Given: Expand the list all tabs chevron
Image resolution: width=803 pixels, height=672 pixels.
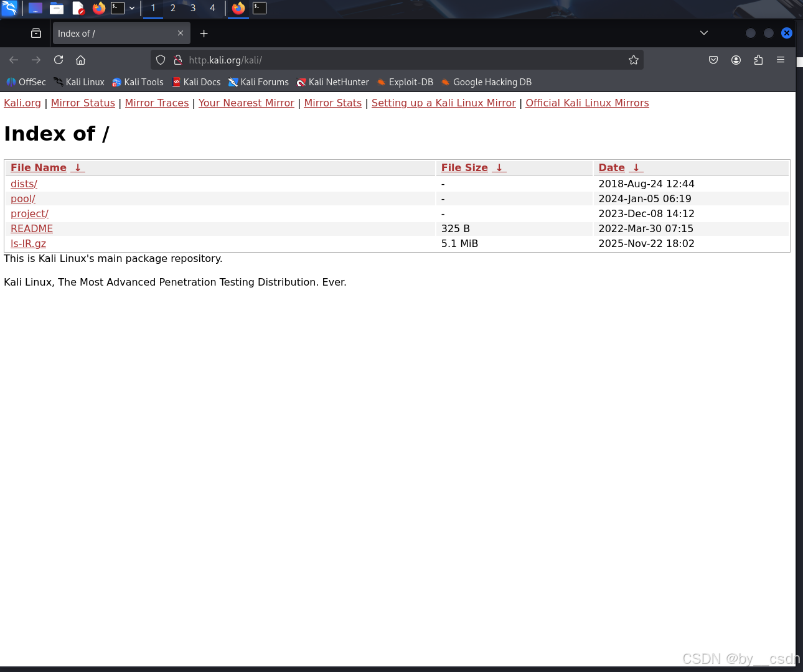Looking at the screenshot, I should (704, 33).
